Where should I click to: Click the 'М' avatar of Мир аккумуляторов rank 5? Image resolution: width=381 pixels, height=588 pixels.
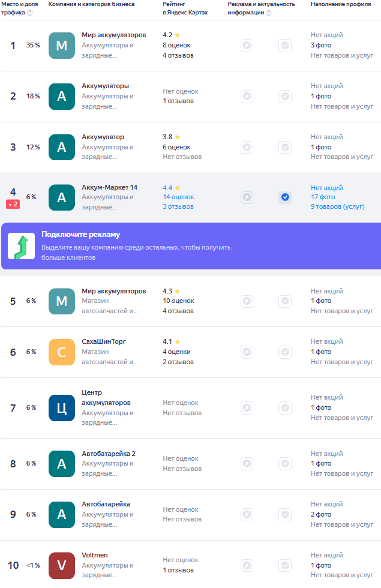pos(61,301)
